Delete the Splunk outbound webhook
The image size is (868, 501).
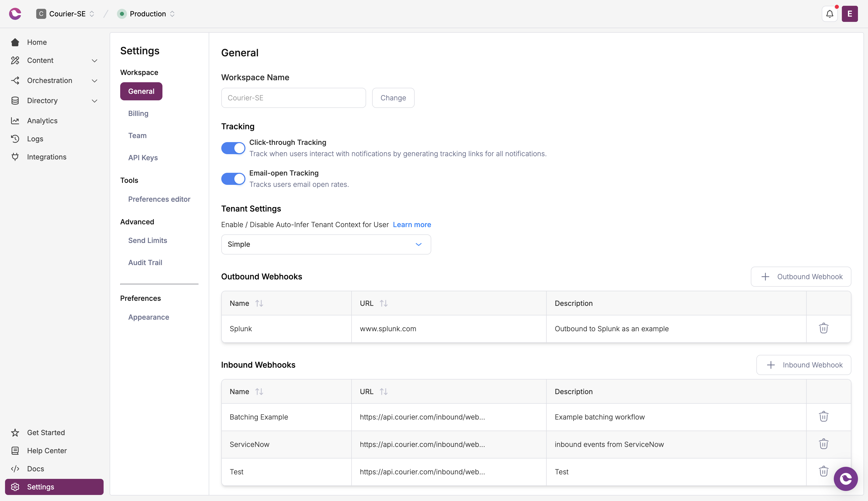[x=824, y=328]
